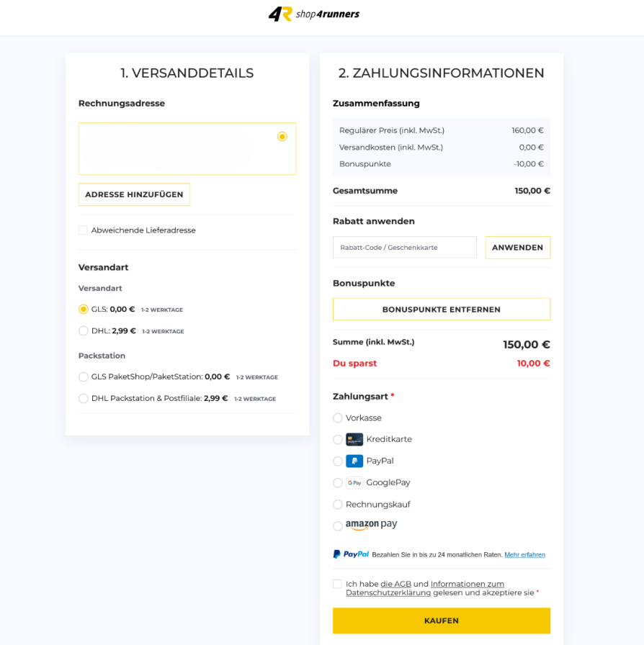Focus the Rabatt-Code / Geschenkkarte field
This screenshot has height=645, width=644.
[x=405, y=248]
